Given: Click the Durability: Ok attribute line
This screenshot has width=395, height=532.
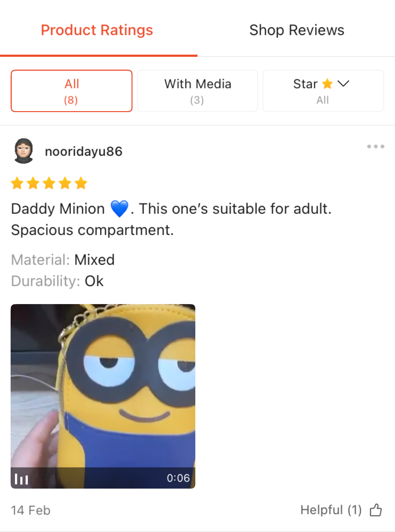Looking at the screenshot, I should pos(57,281).
